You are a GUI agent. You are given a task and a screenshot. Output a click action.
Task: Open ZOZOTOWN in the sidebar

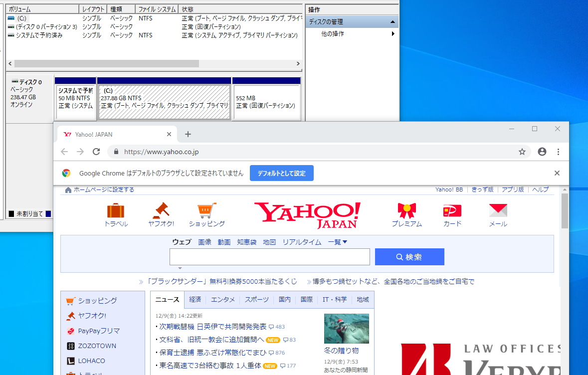(97, 346)
